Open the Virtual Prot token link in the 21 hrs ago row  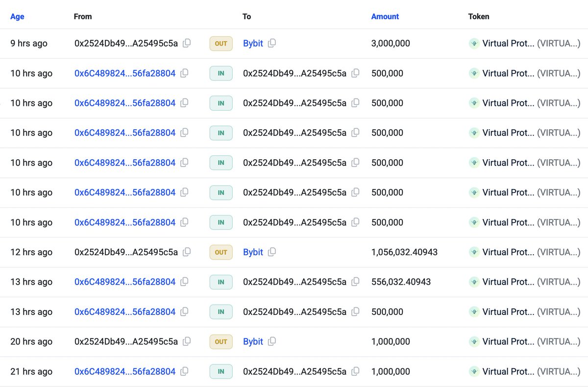click(x=509, y=371)
